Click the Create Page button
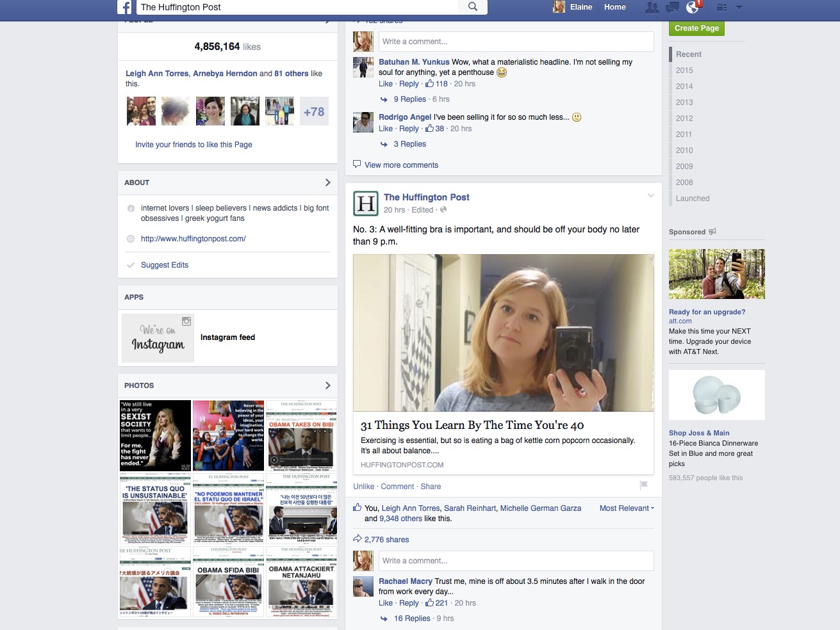The width and height of the screenshot is (840, 630). pos(696,28)
